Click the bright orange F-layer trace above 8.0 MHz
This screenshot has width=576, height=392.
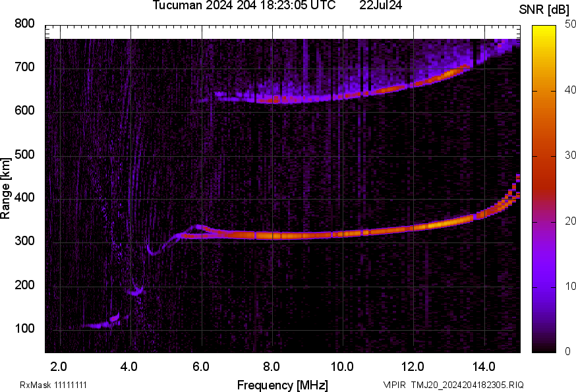272,235
